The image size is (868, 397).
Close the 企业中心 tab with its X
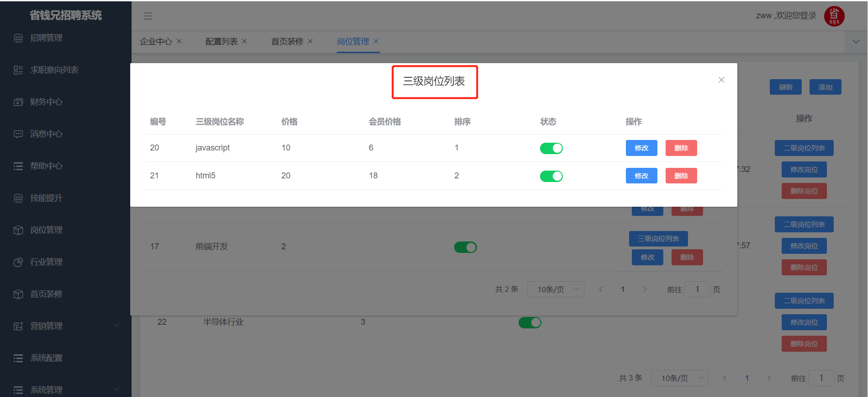click(x=179, y=41)
